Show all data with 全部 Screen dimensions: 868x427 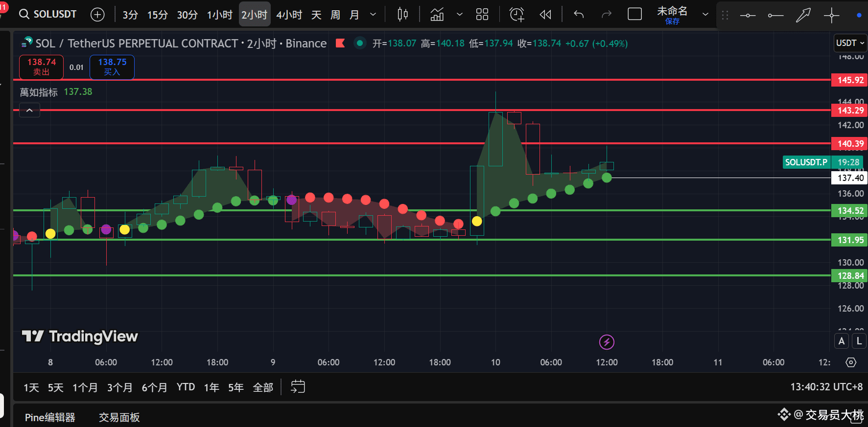[263, 387]
